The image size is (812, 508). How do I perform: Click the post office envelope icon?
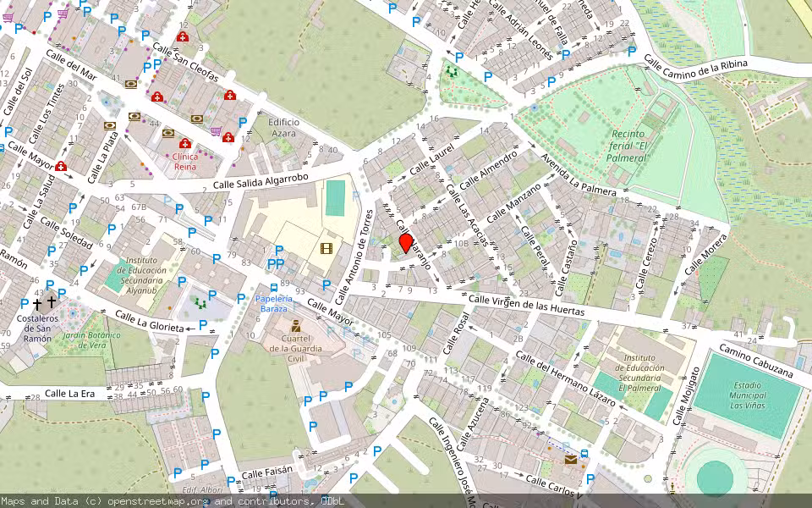click(x=571, y=459)
